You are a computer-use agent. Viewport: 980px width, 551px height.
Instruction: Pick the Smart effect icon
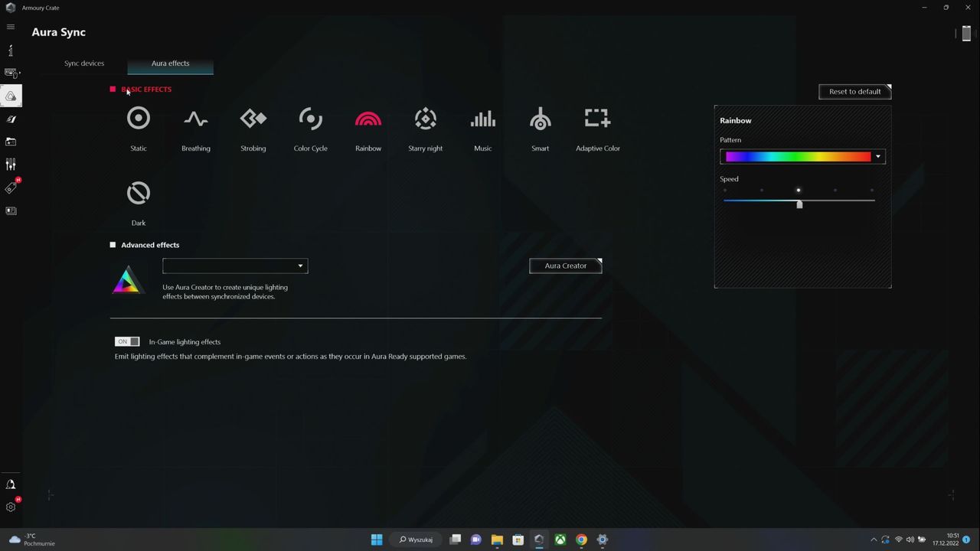[541, 119]
